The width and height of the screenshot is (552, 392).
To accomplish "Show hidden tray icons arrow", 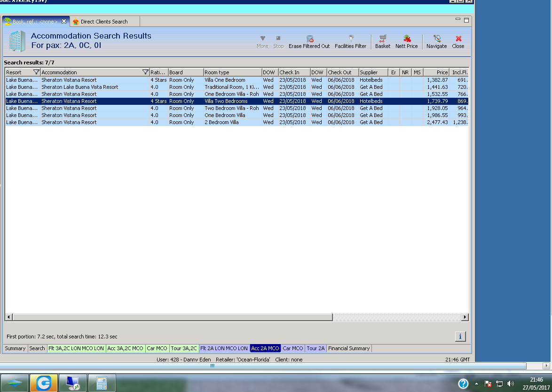I will coord(476,384).
